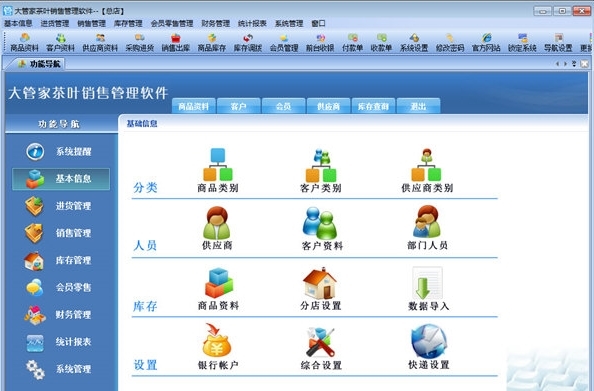
Task: Open the 快递设置 mail icon
Action: [428, 347]
